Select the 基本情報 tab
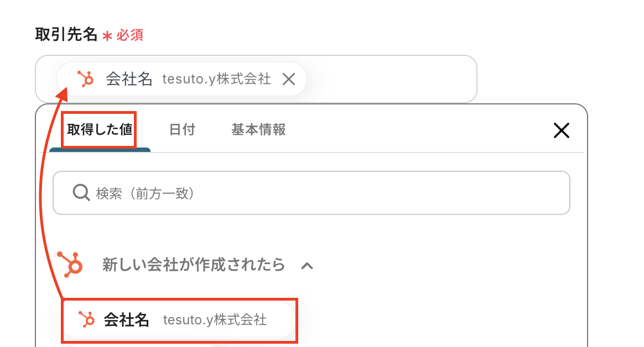 (x=258, y=130)
